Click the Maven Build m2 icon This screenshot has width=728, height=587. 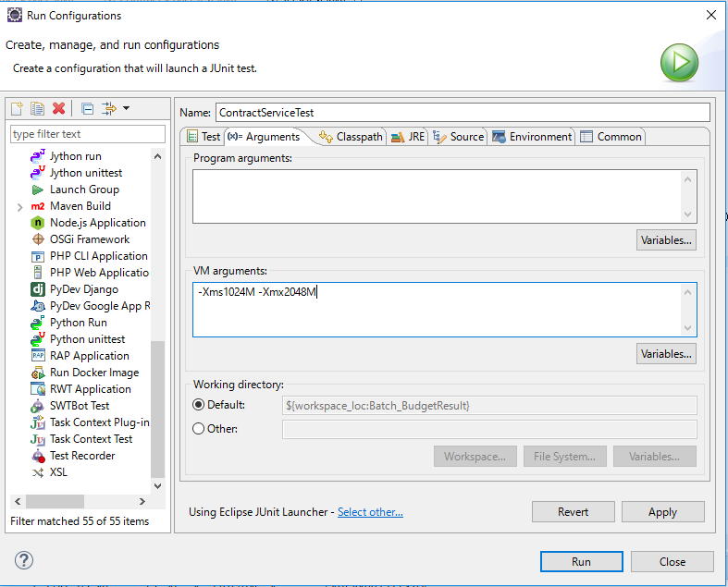38,206
